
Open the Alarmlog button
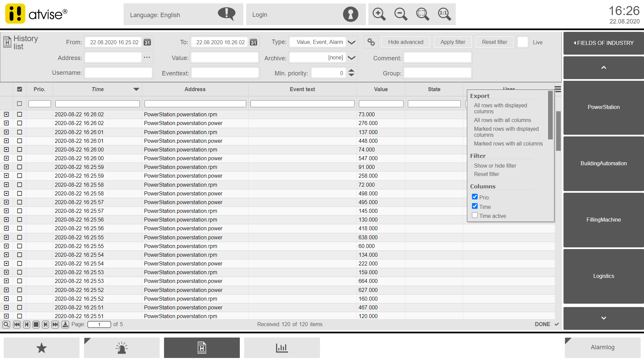(x=603, y=348)
